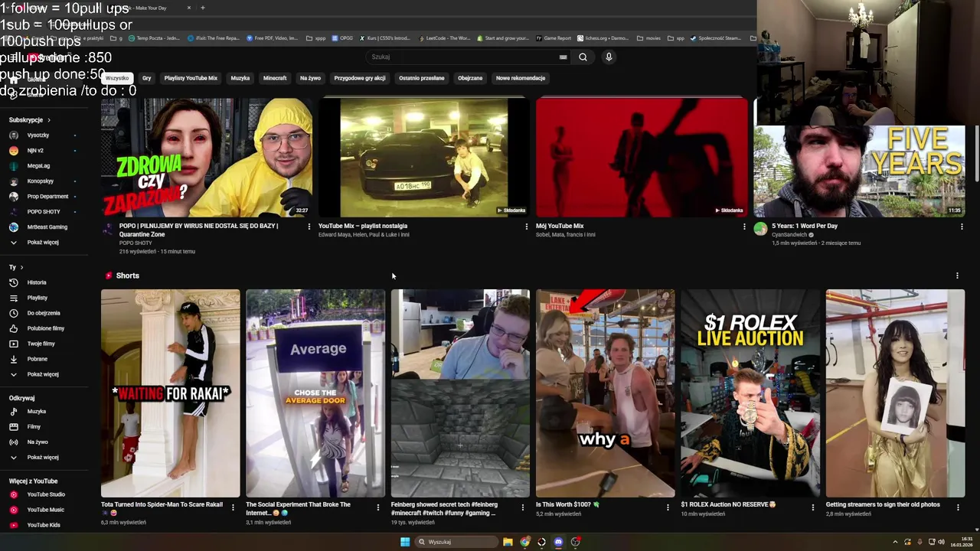Open options for The Social Experiment short

[377, 507]
